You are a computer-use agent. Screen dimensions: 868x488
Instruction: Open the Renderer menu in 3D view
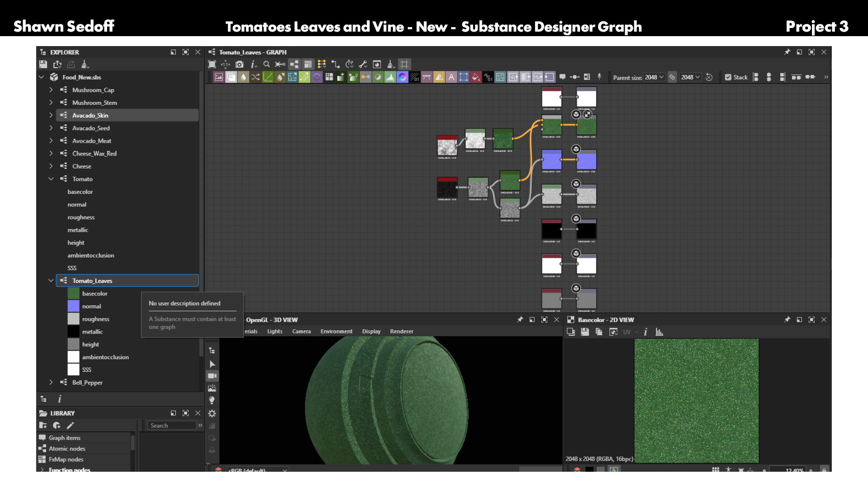(x=401, y=331)
